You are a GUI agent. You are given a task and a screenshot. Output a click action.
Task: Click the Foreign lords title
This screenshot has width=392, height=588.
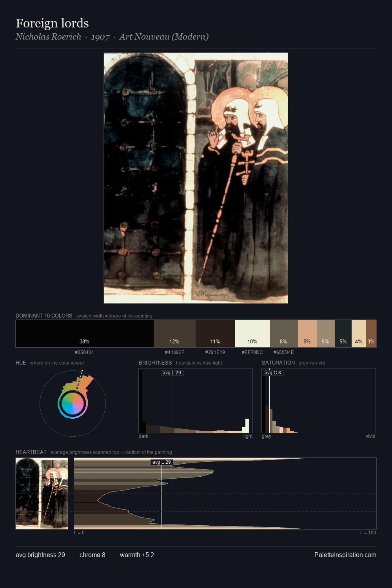click(52, 23)
